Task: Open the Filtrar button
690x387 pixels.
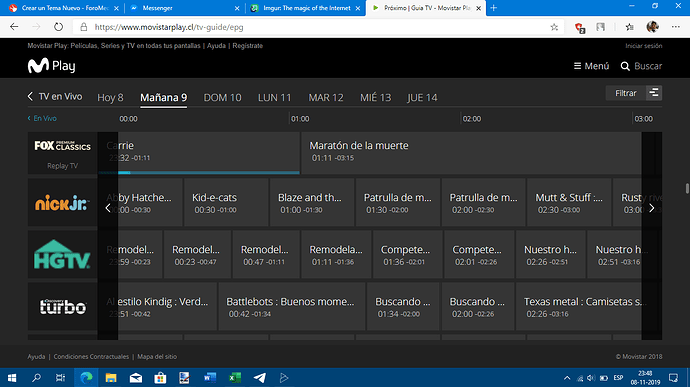Action: 625,93
